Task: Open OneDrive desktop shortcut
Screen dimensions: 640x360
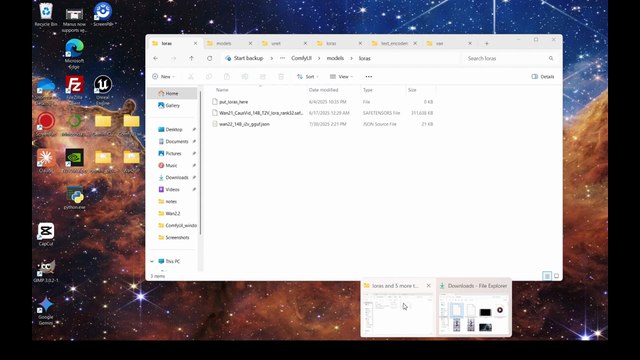Action: [x=46, y=92]
